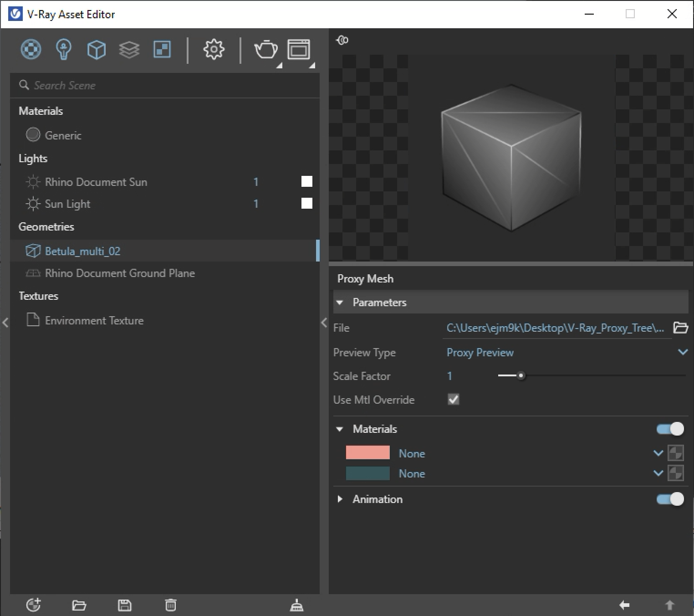The width and height of the screenshot is (694, 616).
Task: Toggle Rhino Document Sun light on/off
Action: point(307,182)
